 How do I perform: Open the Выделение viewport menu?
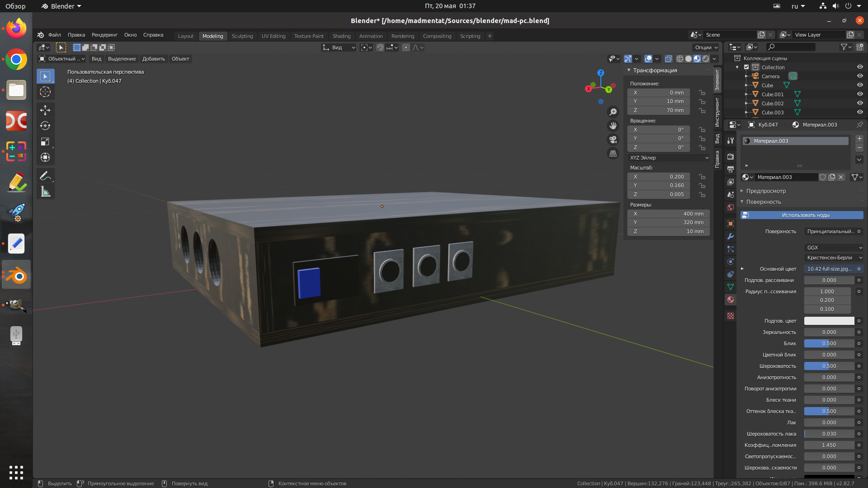pos(122,59)
